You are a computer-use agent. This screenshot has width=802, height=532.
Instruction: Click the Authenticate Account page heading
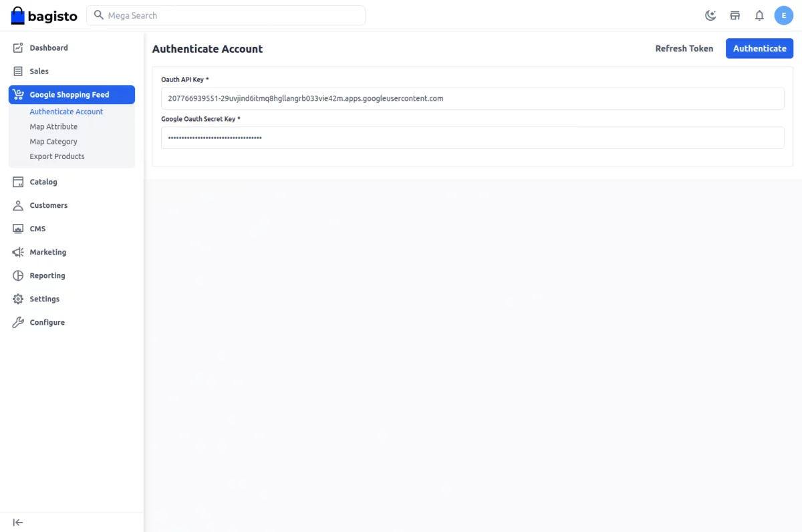(x=207, y=49)
